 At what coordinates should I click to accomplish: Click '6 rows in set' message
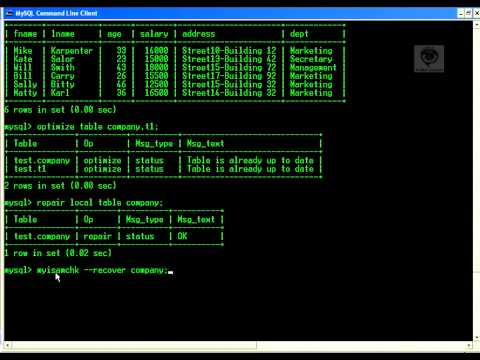coord(60,110)
